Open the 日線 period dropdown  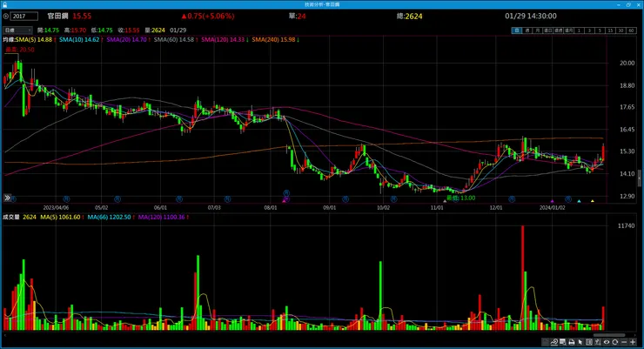point(17,30)
